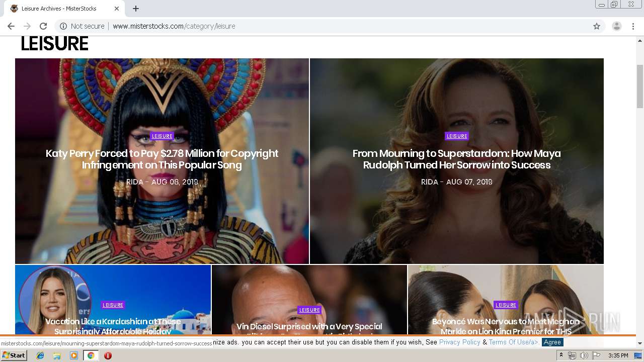Open a new browser tab
This screenshot has height=362, width=644.
136,9
